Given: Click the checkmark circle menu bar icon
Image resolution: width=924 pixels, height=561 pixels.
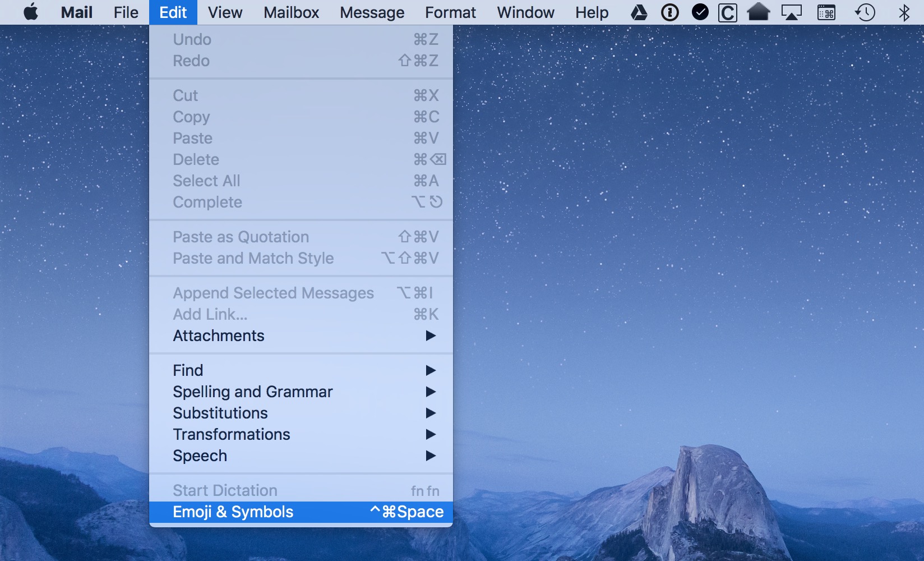Looking at the screenshot, I should pyautogui.click(x=700, y=12).
